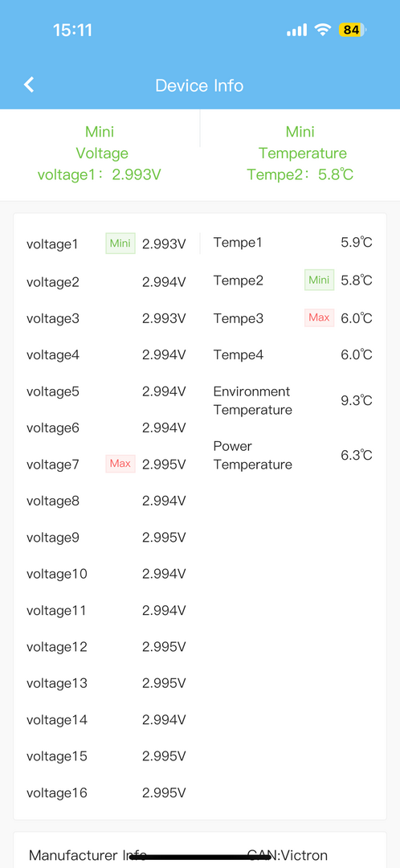Tap the voltage16 row value 2.995V

[164, 792]
